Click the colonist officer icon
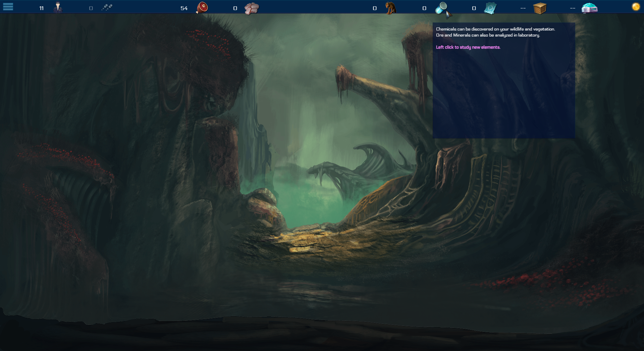 [x=58, y=7]
